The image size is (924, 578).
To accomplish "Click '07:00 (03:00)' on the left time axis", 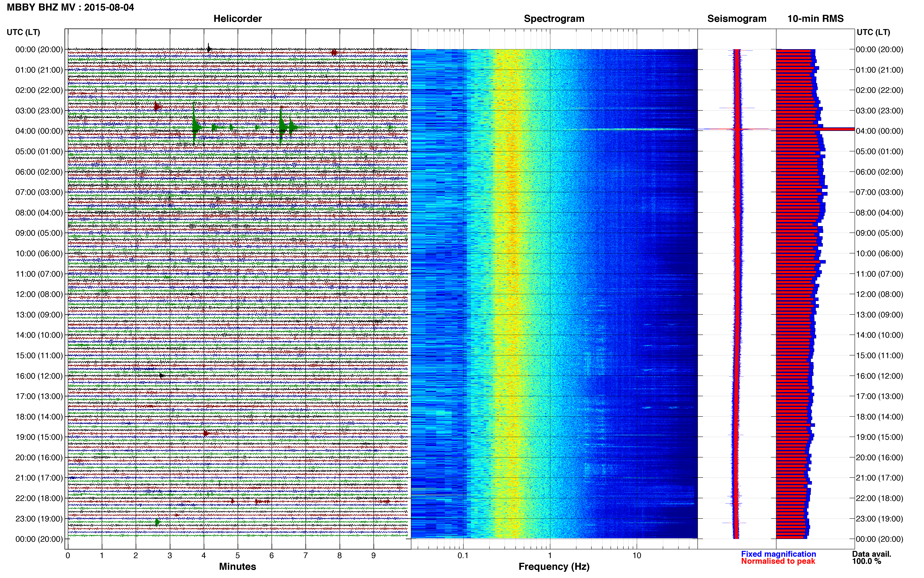I will click(x=39, y=192).
